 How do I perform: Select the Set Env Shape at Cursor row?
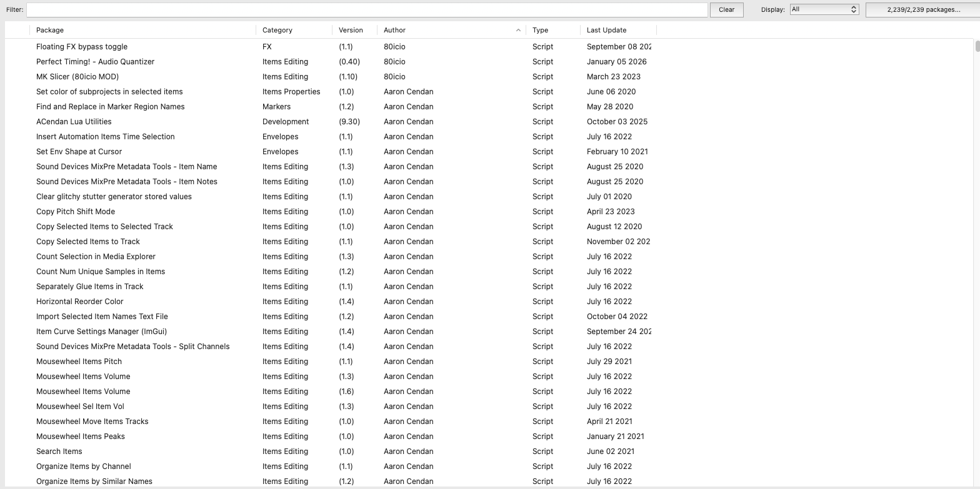79,152
